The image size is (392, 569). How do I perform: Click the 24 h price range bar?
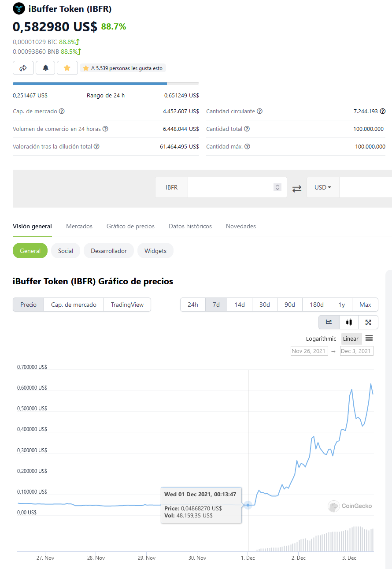pos(106,83)
